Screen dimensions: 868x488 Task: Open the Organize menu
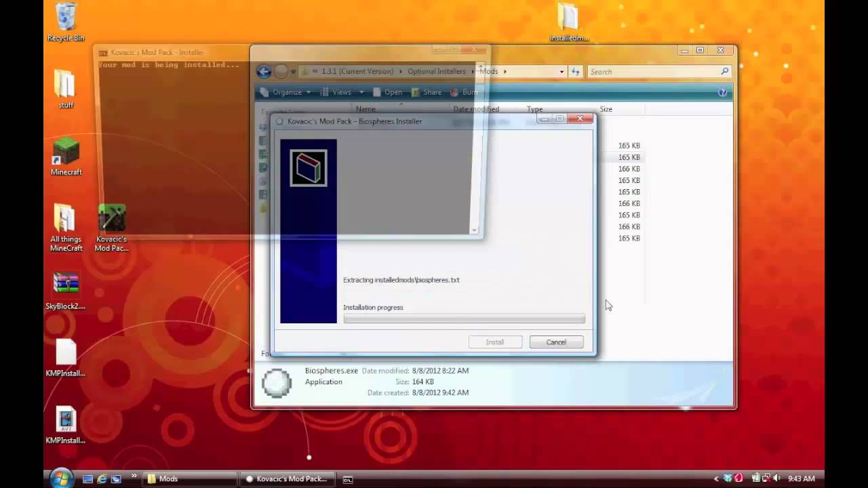tap(285, 92)
